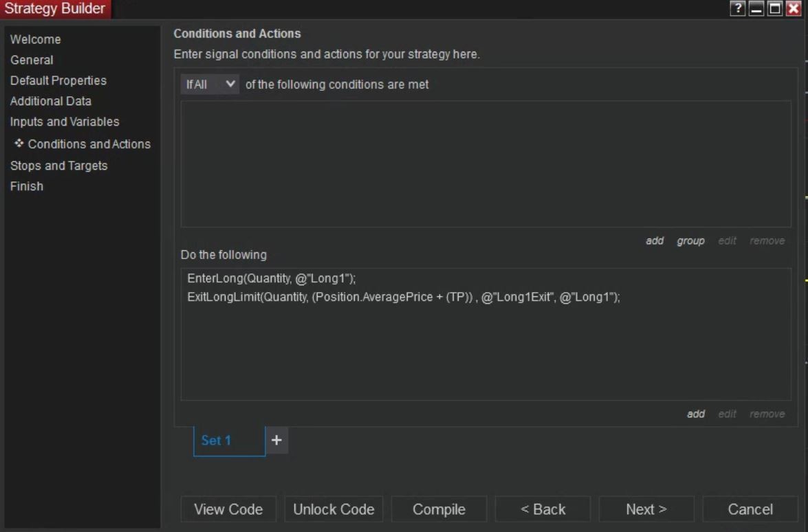Click add link under conditions box
This screenshot has height=532, width=808.
pyautogui.click(x=655, y=241)
